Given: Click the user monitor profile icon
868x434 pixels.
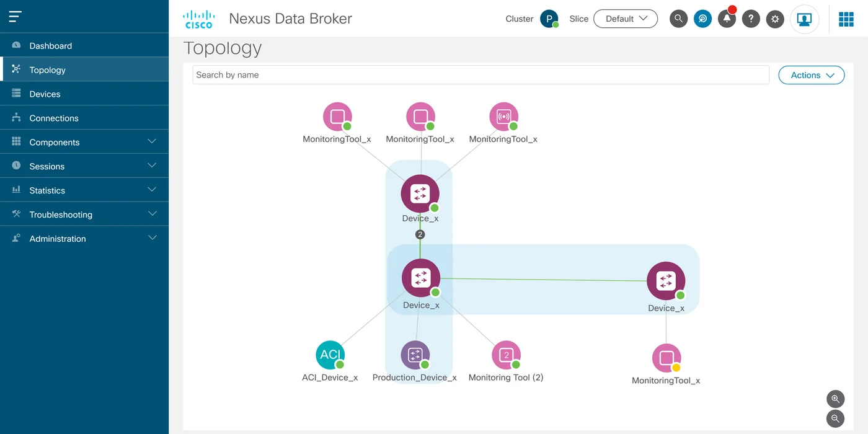Looking at the screenshot, I should pos(804,19).
